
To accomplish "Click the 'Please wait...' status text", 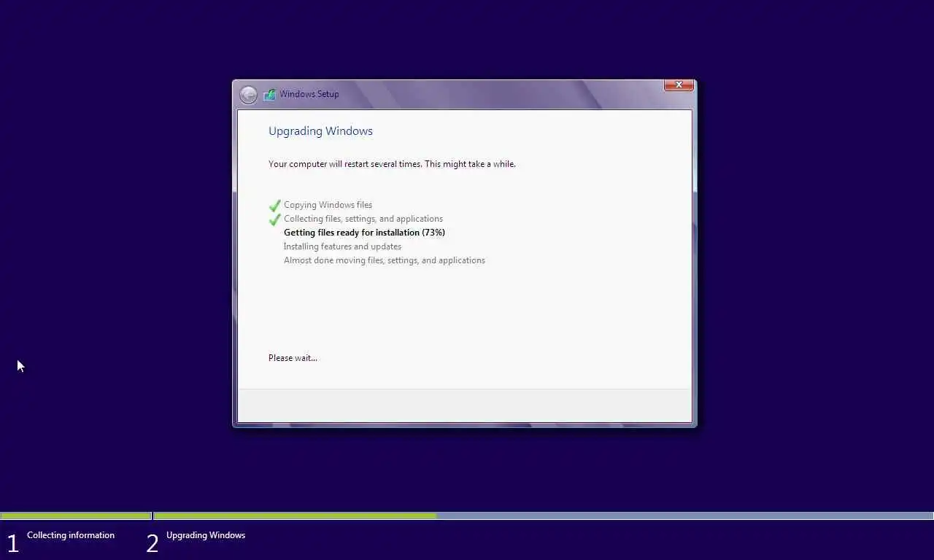I will (293, 358).
